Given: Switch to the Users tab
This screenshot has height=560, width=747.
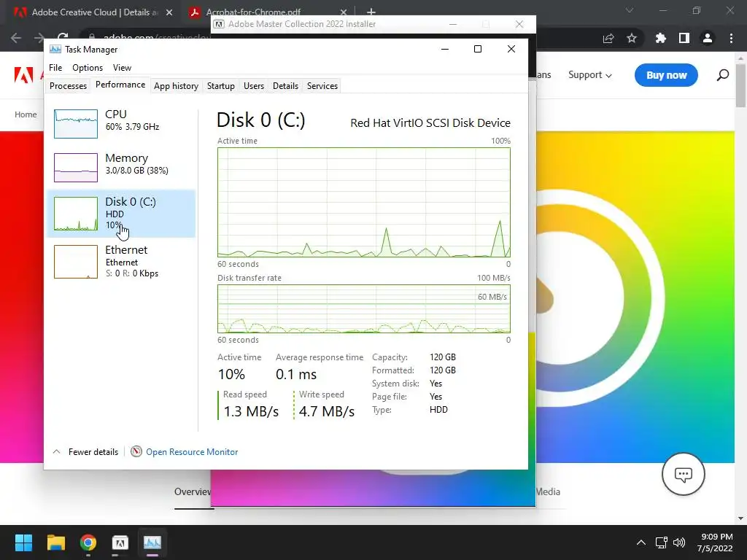Looking at the screenshot, I should coord(253,86).
